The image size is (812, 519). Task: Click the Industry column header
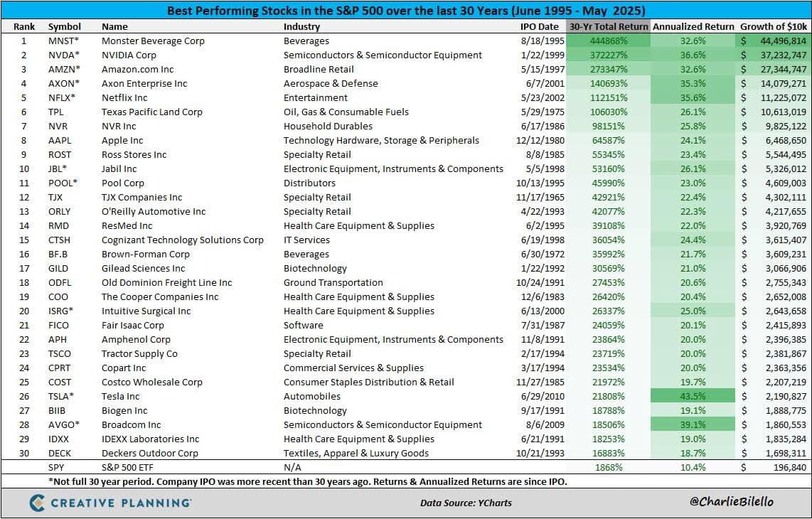[302, 26]
